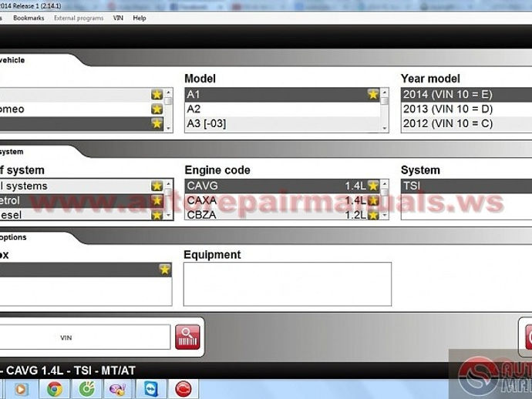This screenshot has height=399, width=532.
Task: Toggle favorite star on CAXA engine code
Action: (373, 200)
